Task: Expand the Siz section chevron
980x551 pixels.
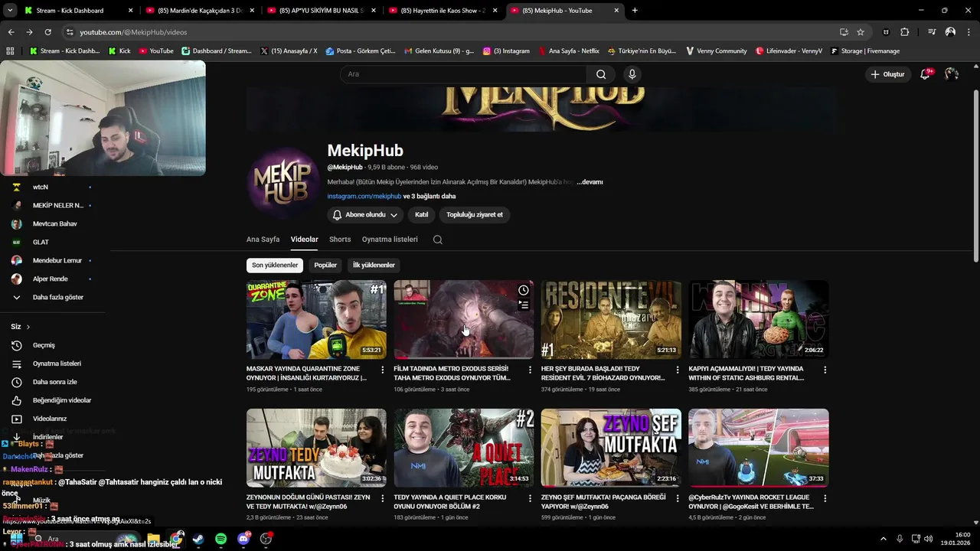Action: (x=28, y=327)
